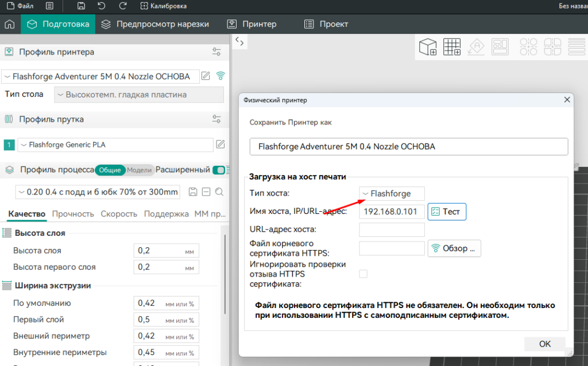Switch to the Прочность tab
This screenshot has width=588, height=366.
(x=73, y=214)
